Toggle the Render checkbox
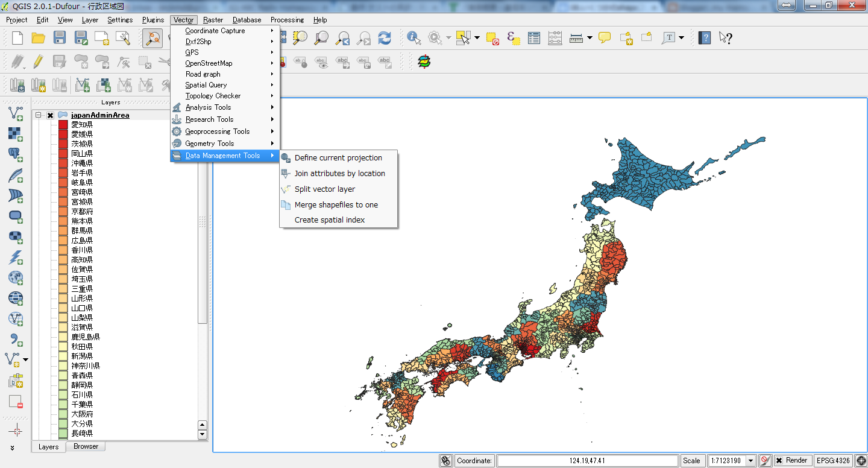Image resolution: width=868 pixels, height=468 pixels. point(779,461)
